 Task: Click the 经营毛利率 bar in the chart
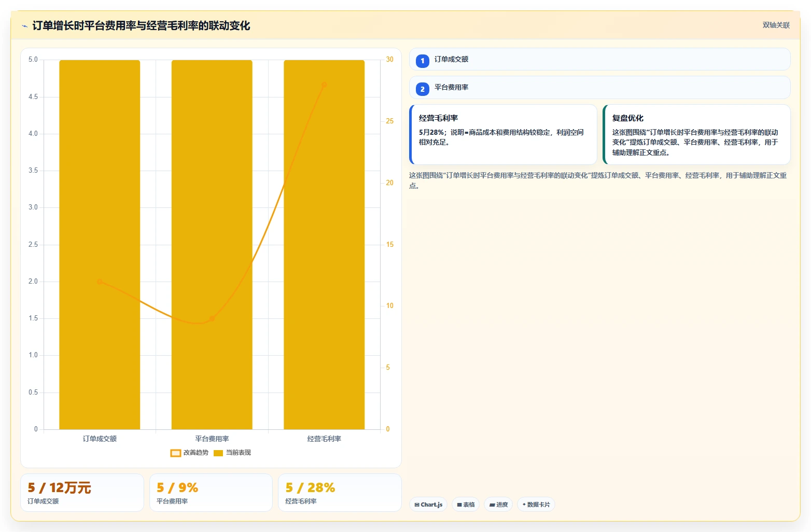click(x=324, y=245)
